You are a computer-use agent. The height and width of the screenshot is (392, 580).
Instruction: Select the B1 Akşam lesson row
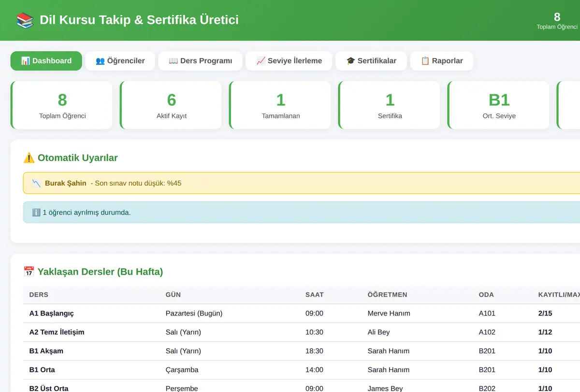[302, 351]
